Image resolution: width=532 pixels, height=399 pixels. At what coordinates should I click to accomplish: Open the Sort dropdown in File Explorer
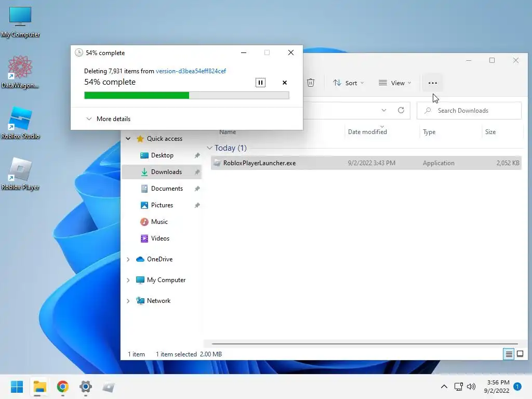pyautogui.click(x=349, y=83)
